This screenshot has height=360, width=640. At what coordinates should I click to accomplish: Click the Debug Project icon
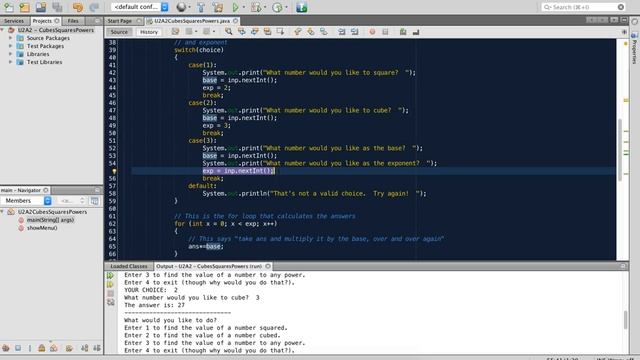click(256, 7)
